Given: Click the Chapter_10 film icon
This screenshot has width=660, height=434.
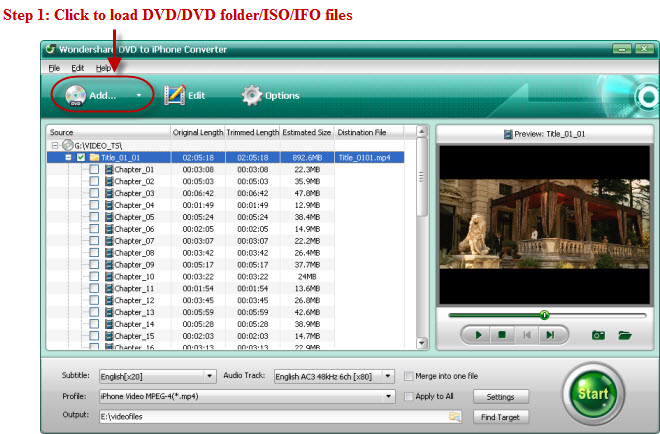Looking at the screenshot, I should (109, 277).
